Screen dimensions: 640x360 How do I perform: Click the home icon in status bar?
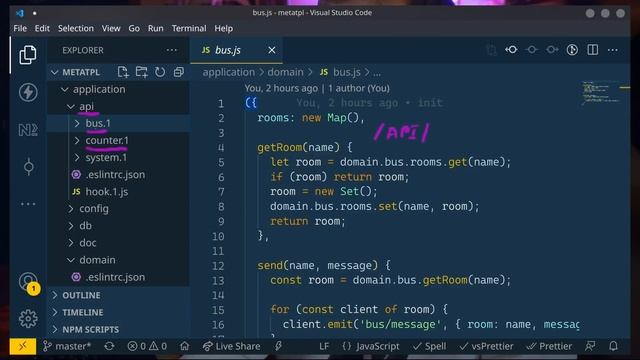click(184, 346)
